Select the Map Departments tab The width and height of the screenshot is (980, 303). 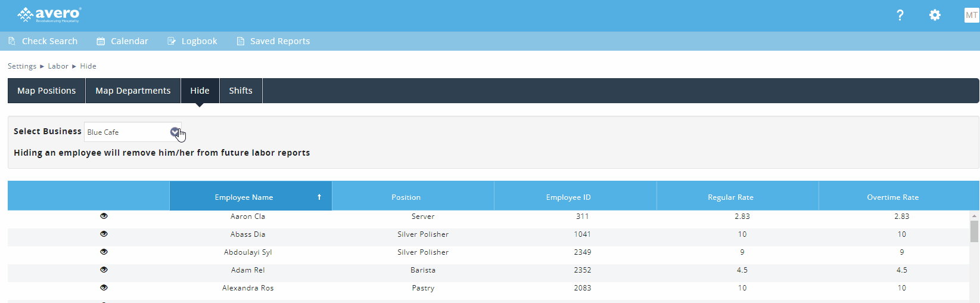coord(133,91)
